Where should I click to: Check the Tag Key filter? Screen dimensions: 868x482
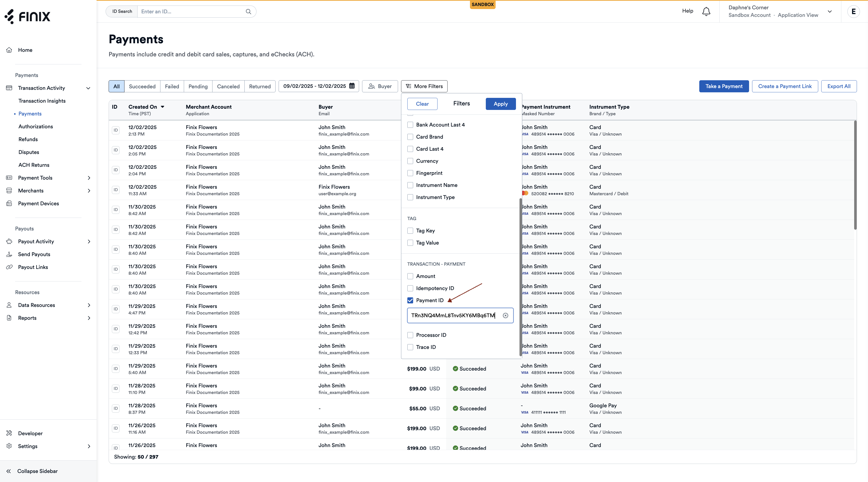(410, 230)
